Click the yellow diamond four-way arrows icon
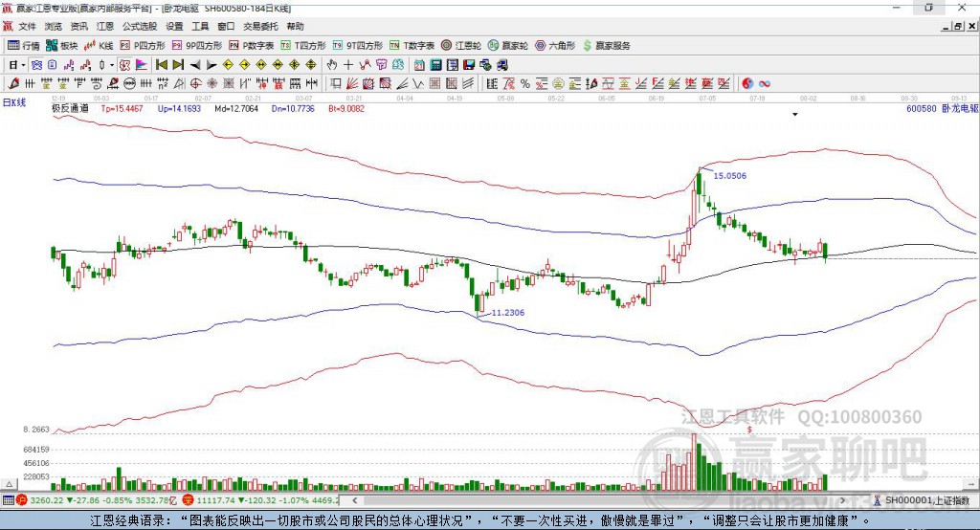The image size is (980, 530). click(294, 65)
